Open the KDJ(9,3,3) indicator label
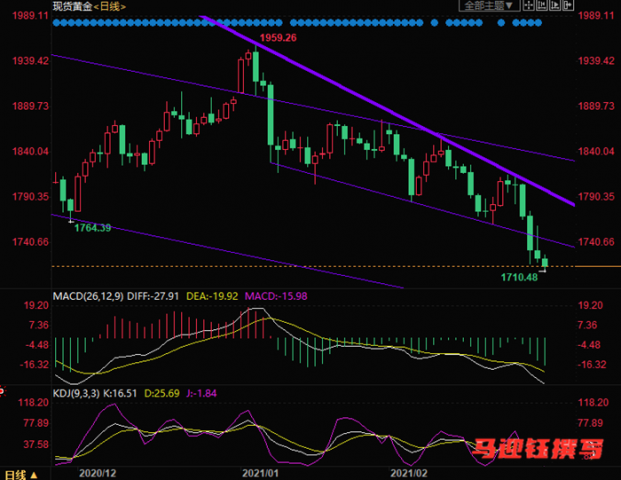 point(77,393)
